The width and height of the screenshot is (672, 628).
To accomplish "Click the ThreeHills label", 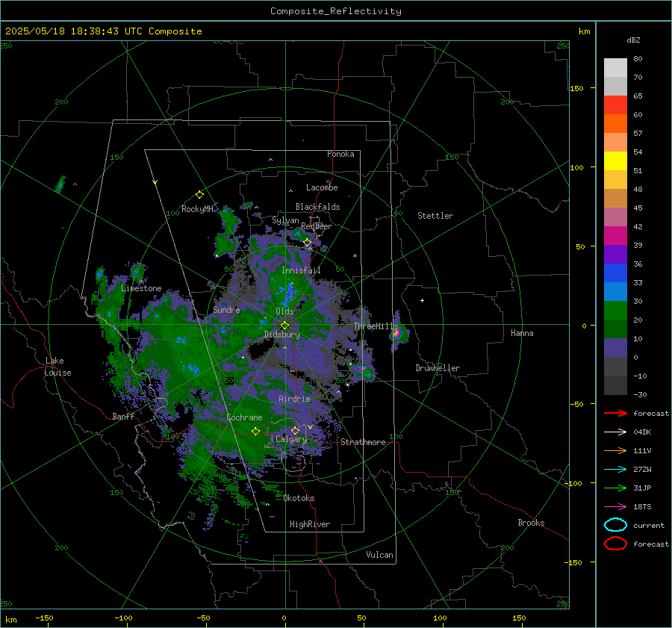I will coord(376,326).
